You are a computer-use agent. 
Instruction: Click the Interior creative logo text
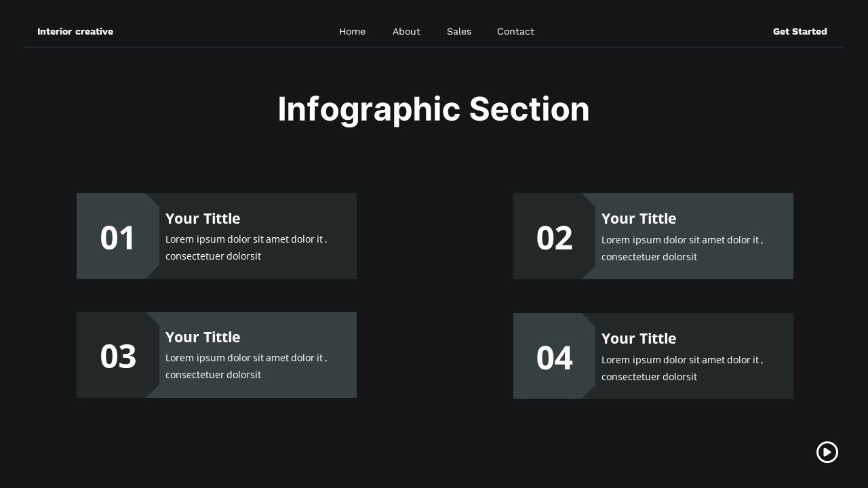tap(75, 31)
